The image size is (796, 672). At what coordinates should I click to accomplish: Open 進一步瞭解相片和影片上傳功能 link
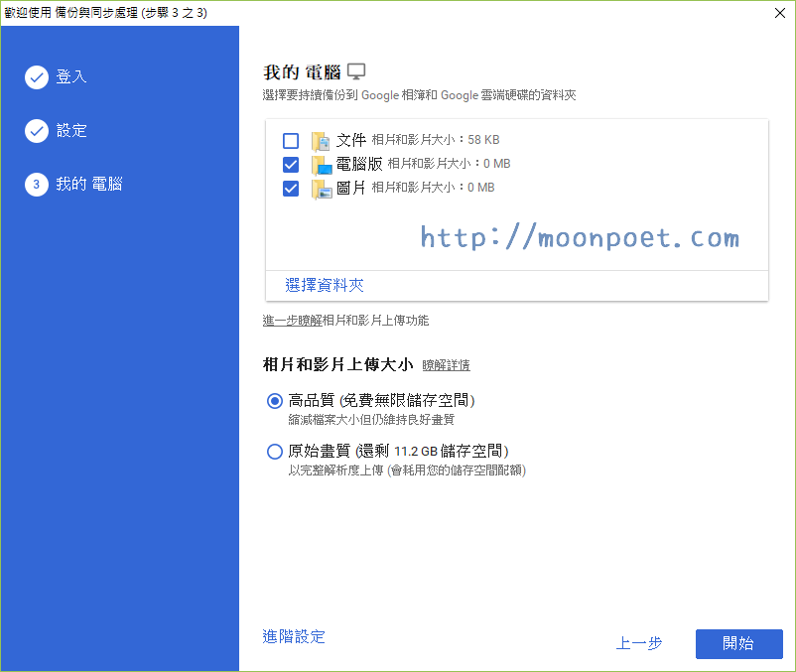pos(349,322)
